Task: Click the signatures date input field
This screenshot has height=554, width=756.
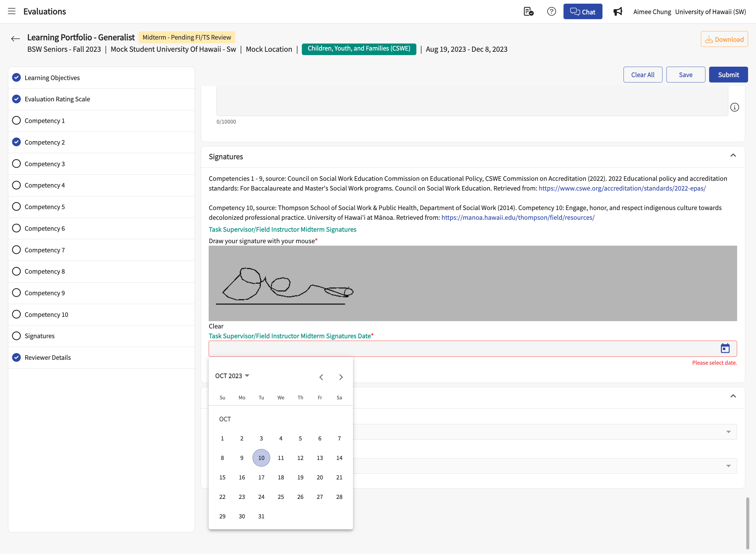Action: [472, 349]
